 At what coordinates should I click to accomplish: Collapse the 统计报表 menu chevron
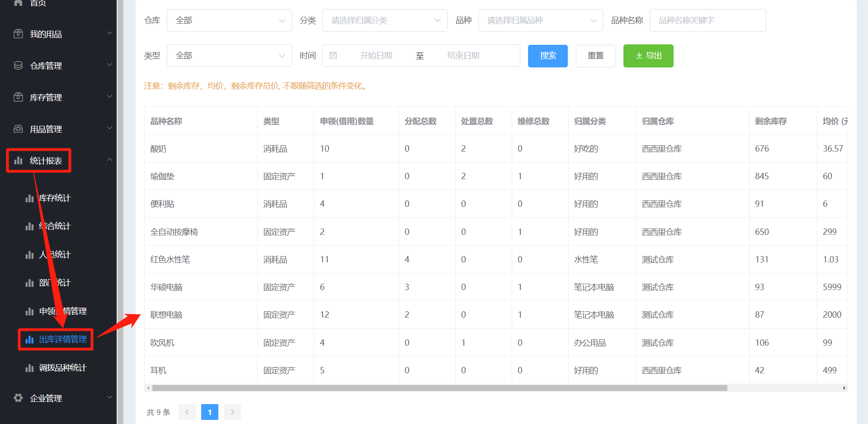pos(109,160)
